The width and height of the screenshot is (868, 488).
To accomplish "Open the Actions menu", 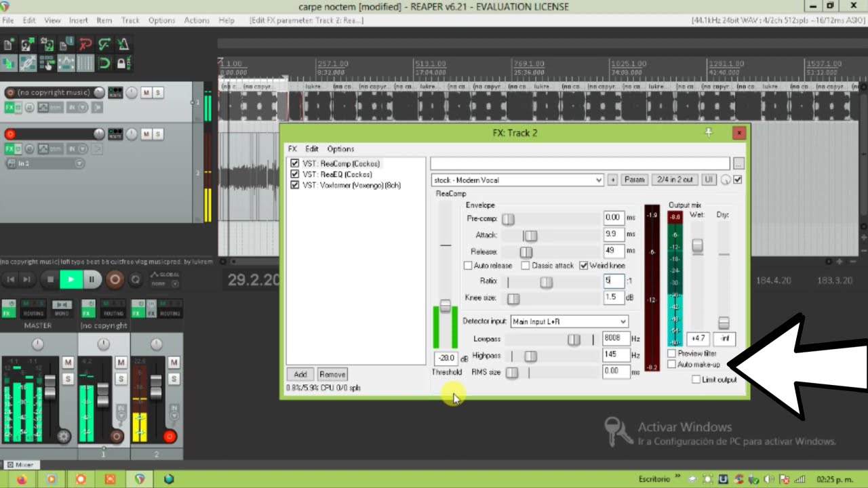I will (x=197, y=20).
